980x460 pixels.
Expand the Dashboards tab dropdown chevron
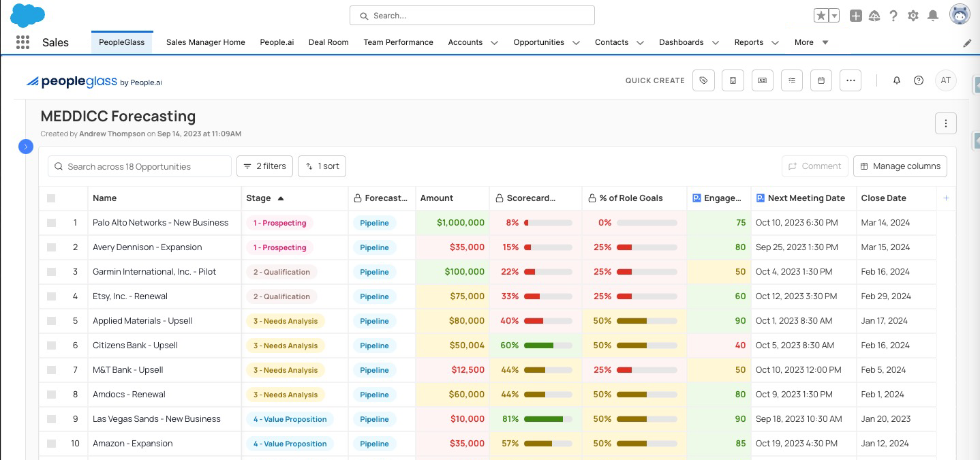coord(715,43)
